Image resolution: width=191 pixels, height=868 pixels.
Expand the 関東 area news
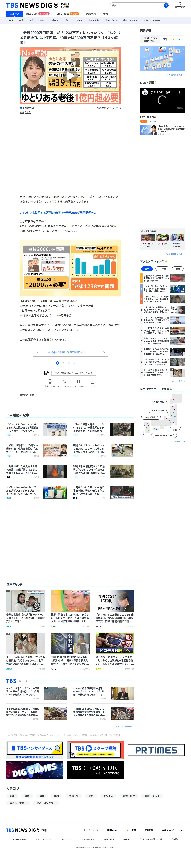(x=176, y=430)
